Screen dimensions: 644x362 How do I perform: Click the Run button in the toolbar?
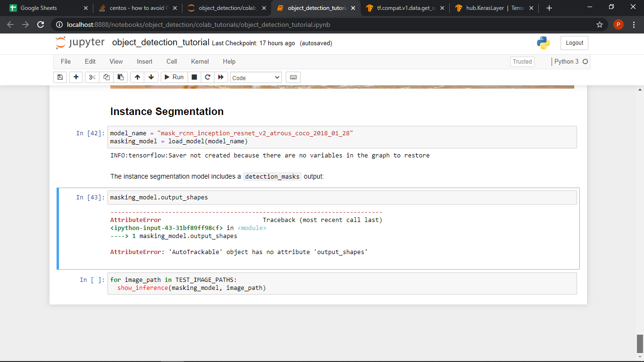coord(173,77)
